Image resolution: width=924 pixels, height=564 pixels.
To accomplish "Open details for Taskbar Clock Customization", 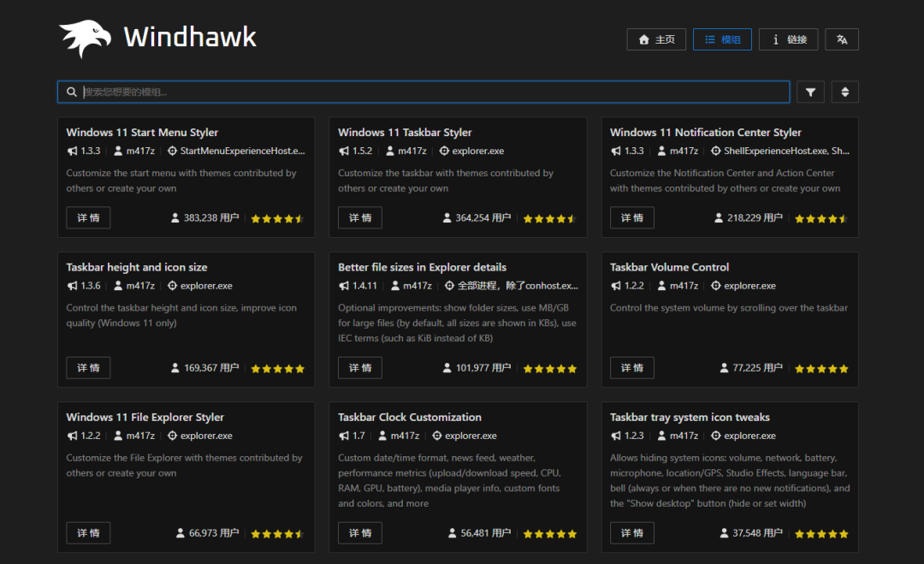I will 360,533.
